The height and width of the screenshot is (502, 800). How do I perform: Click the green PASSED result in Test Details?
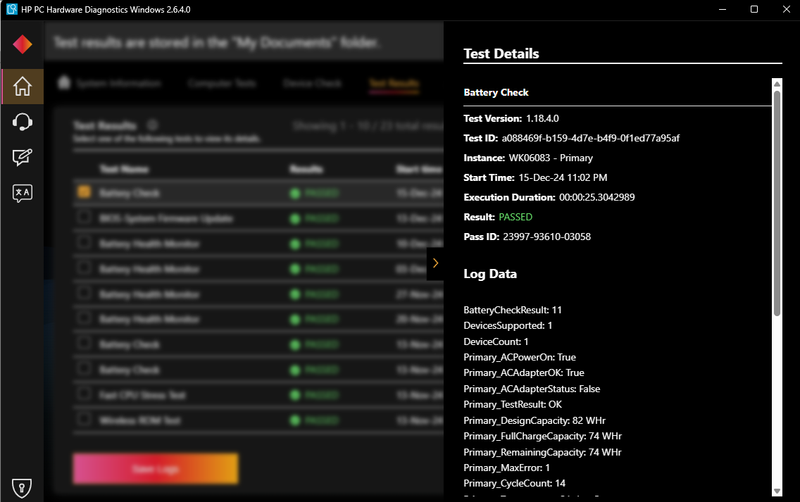515,217
